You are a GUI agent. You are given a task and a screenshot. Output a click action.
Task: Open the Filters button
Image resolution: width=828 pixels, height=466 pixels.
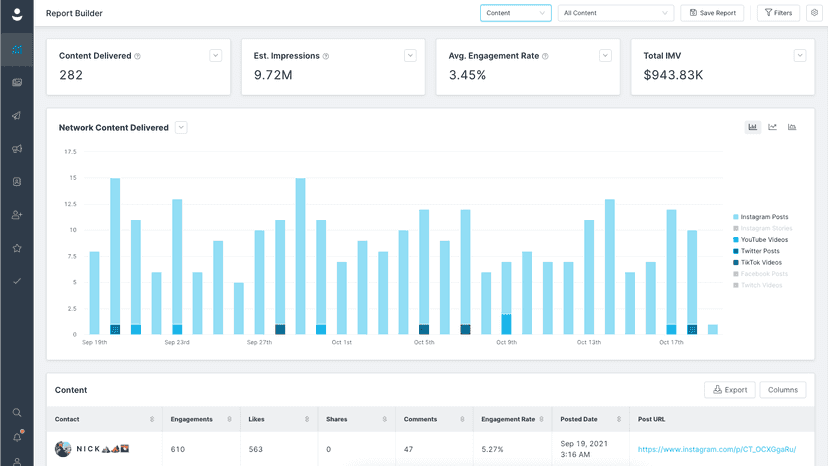click(x=778, y=13)
